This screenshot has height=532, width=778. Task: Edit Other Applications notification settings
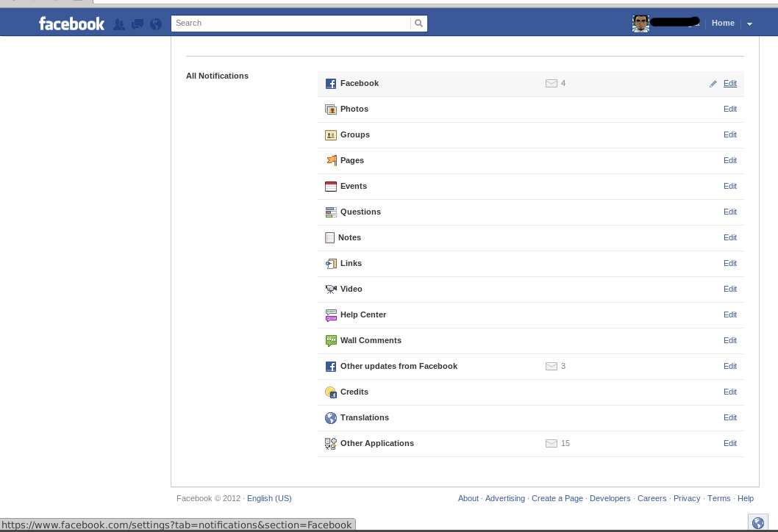[x=730, y=444]
